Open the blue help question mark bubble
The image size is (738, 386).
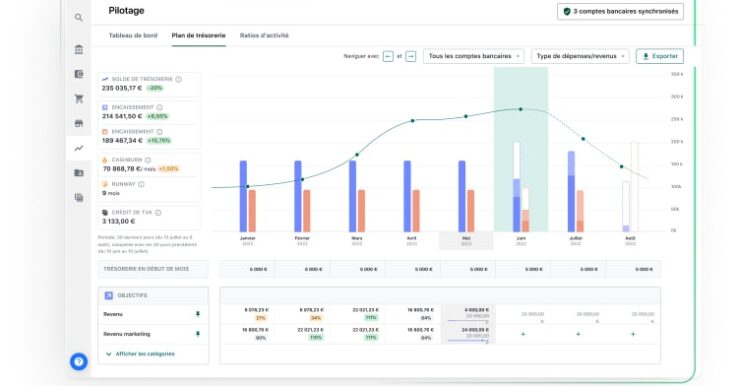point(79,362)
